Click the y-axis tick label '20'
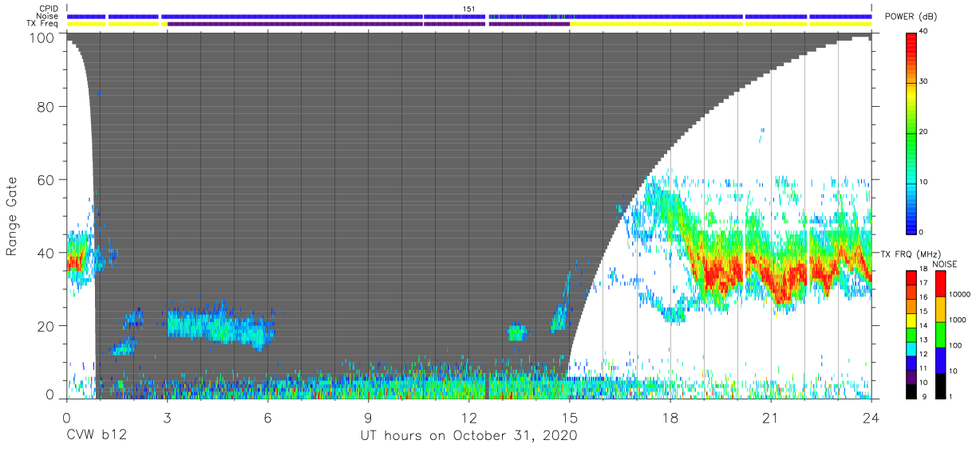The image size is (980, 452). (x=45, y=326)
